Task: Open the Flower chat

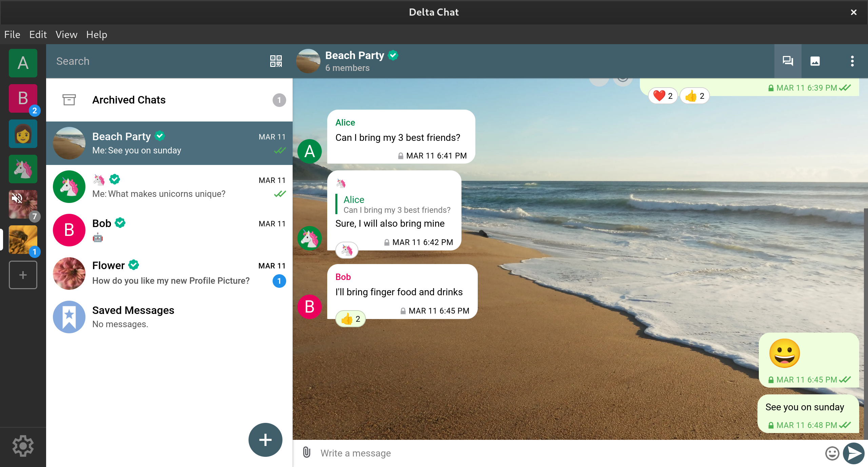Action: 169,273
